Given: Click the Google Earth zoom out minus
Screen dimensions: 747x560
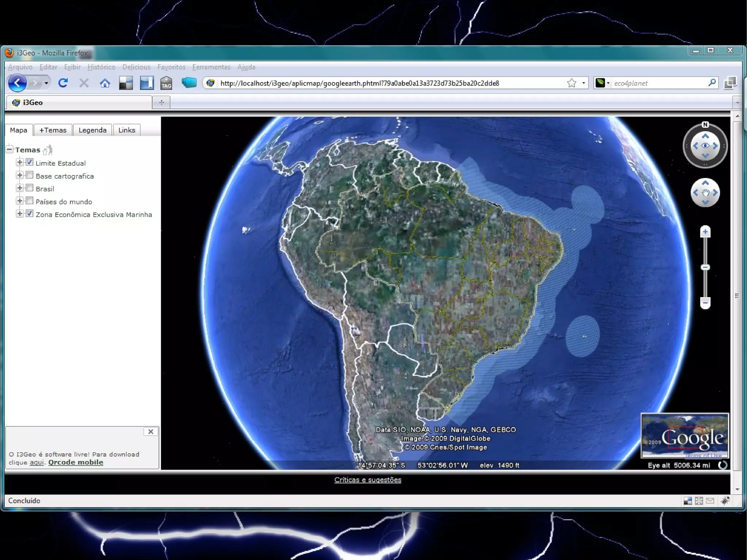Looking at the screenshot, I should tap(705, 302).
